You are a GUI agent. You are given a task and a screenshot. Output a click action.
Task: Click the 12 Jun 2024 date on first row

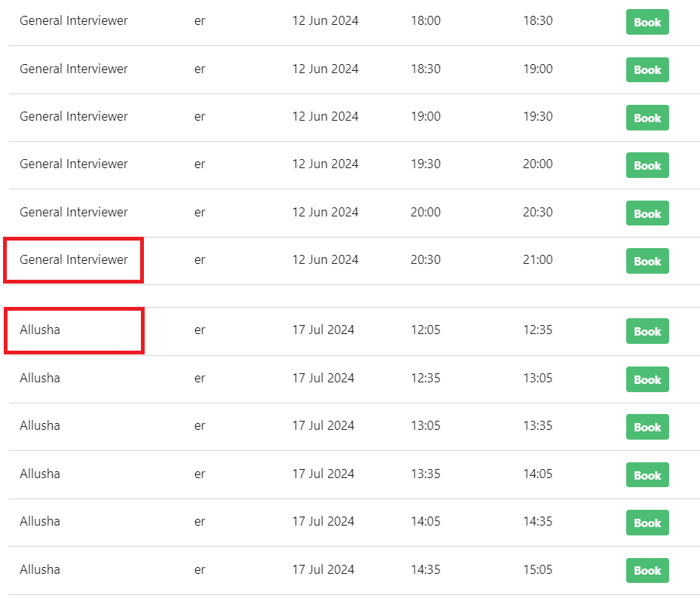coord(325,21)
